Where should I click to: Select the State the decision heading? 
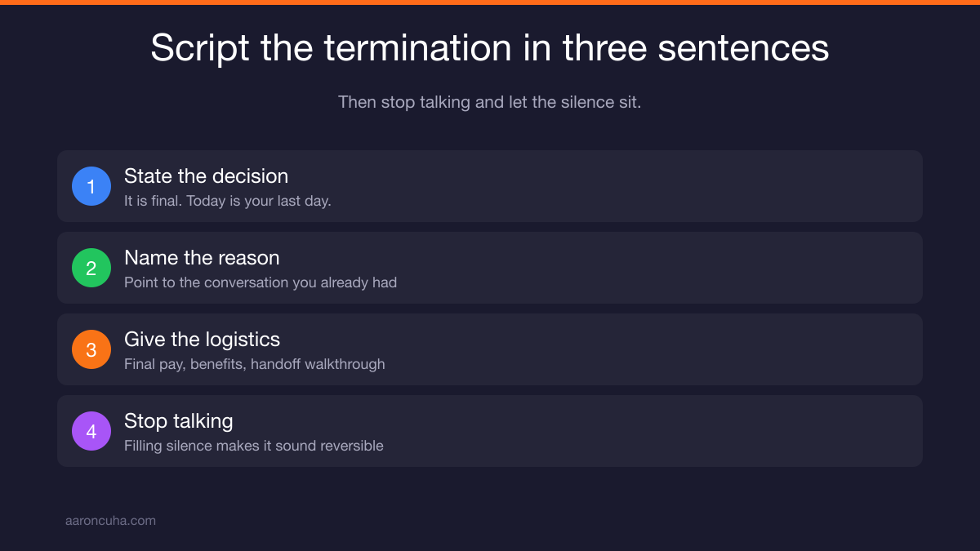click(x=206, y=176)
